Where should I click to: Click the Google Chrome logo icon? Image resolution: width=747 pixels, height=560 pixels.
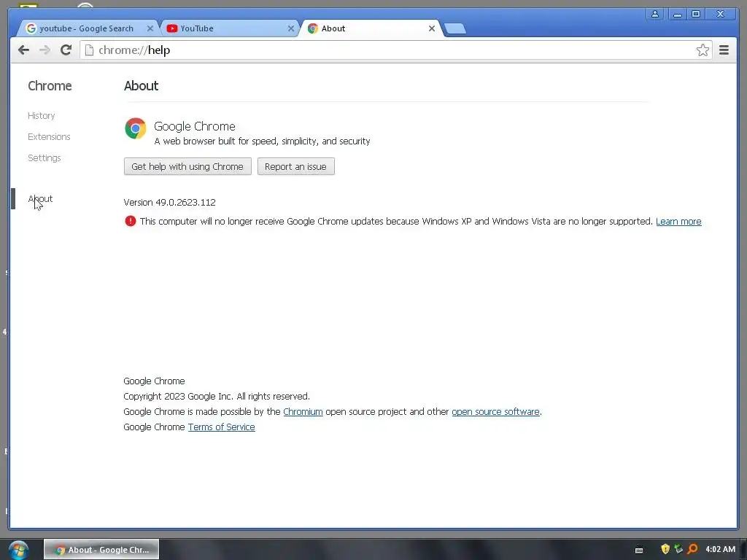click(x=135, y=128)
